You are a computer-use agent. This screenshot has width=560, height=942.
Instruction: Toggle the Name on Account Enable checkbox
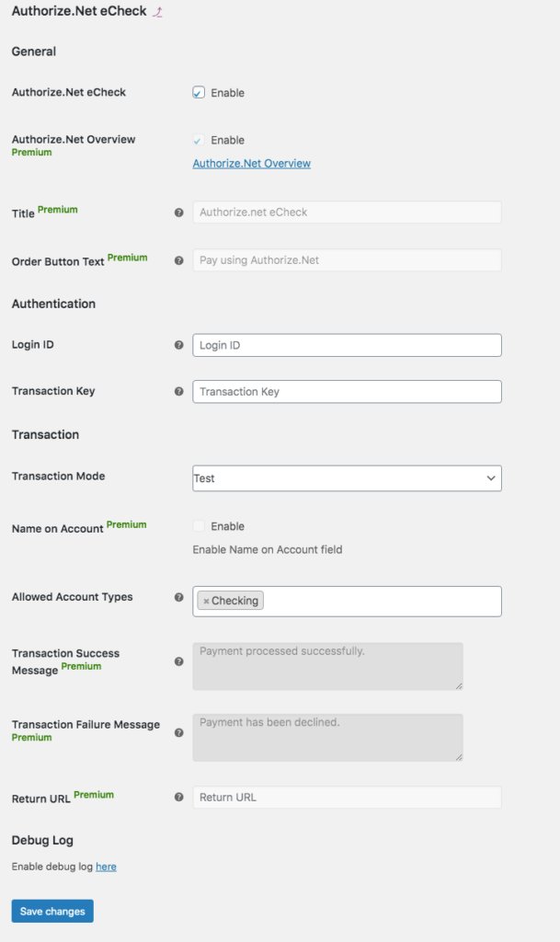(199, 526)
